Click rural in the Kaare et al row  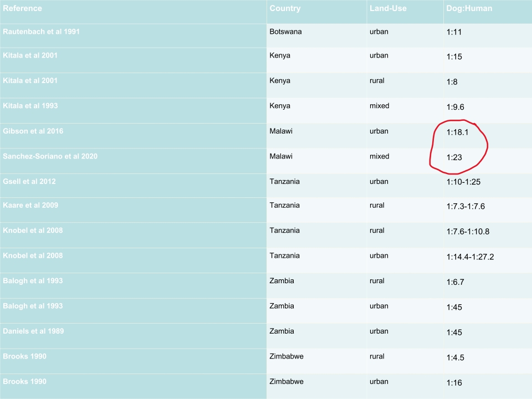pyautogui.click(x=377, y=205)
